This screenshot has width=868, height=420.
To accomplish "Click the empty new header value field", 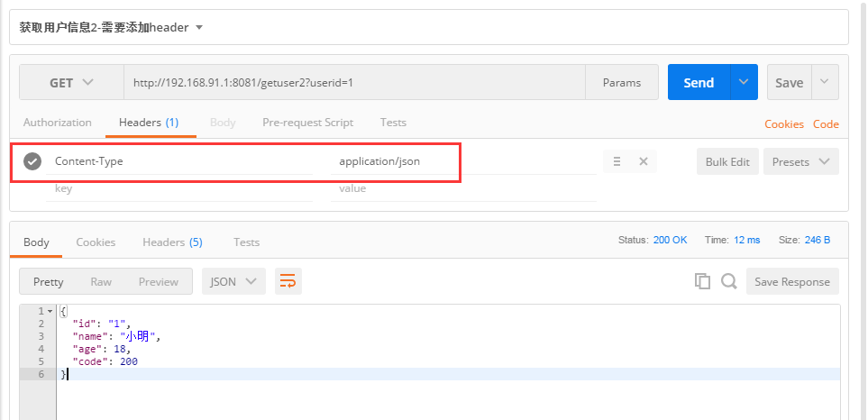I will pos(463,188).
